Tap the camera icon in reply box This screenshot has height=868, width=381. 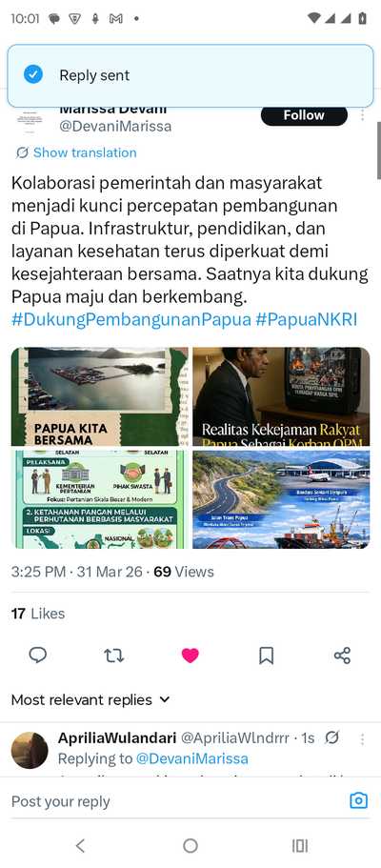tap(359, 800)
